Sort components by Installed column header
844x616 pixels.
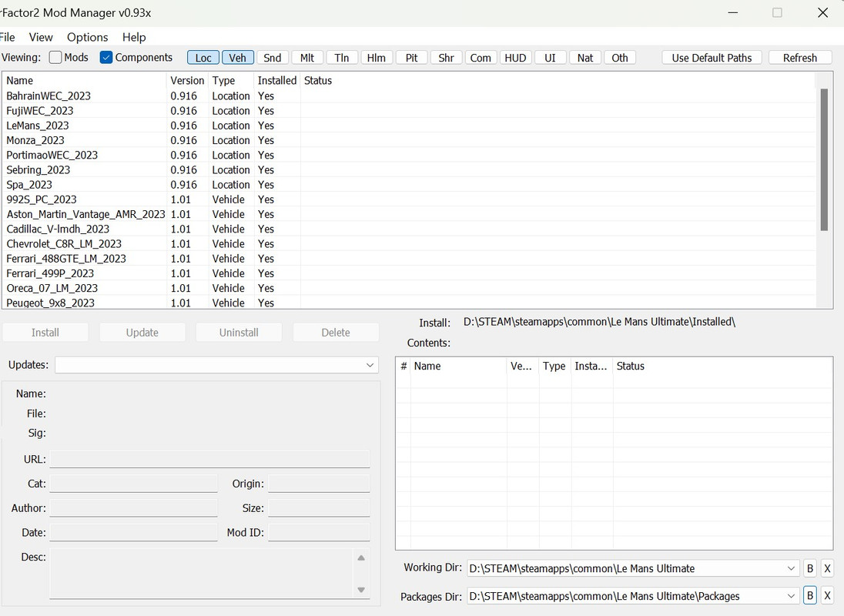[x=276, y=80]
